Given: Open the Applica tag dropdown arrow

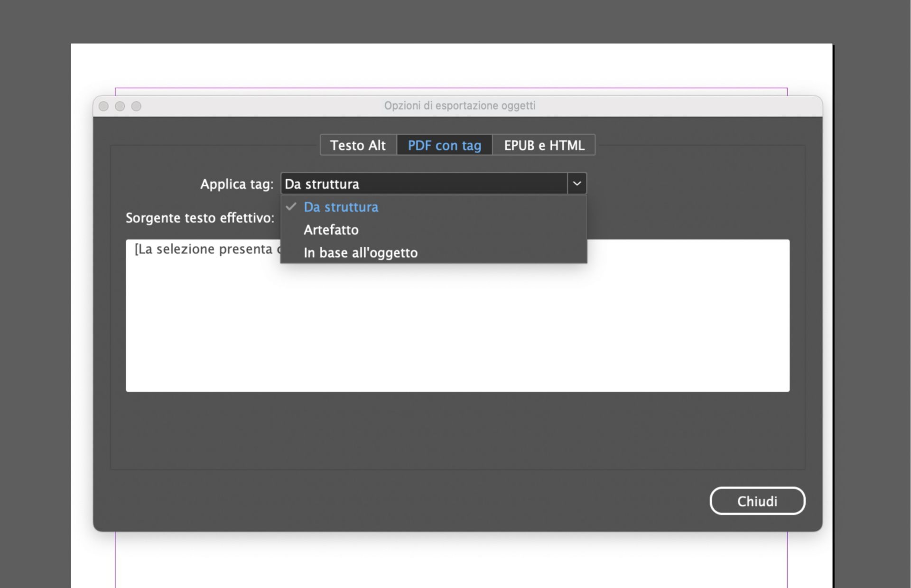Looking at the screenshot, I should pyautogui.click(x=577, y=184).
